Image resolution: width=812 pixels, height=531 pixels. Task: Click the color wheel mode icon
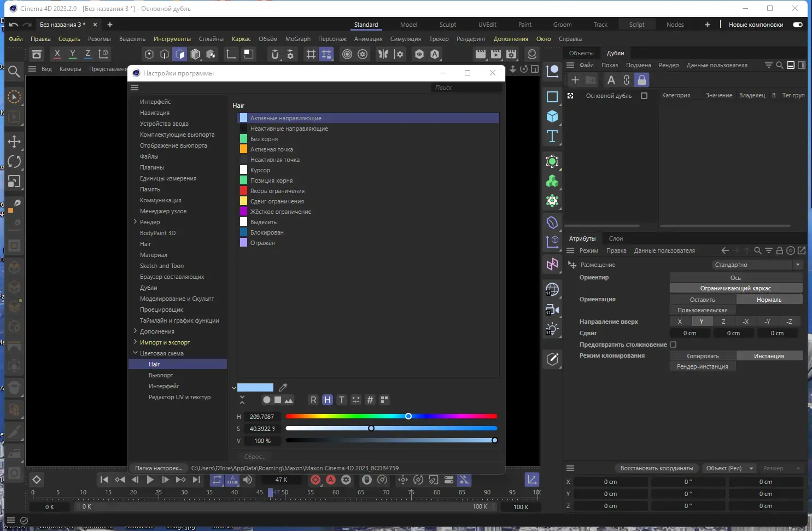click(266, 400)
